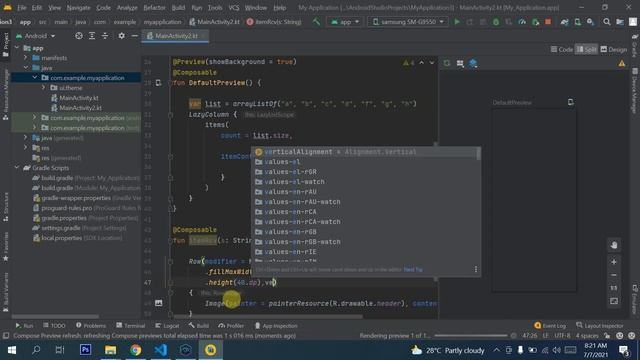Open the preview warning triangle icon
Image resolution: width=640 pixels, height=360 pixels.
pos(622,63)
